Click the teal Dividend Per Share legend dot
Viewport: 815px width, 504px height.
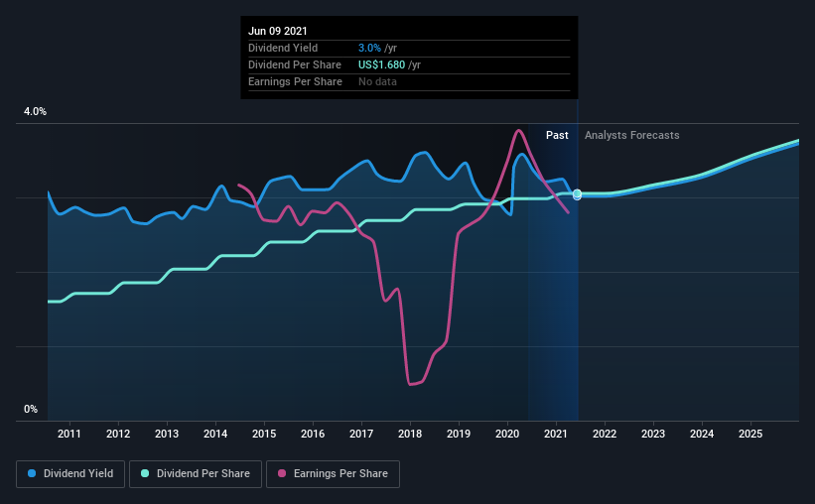tap(145, 473)
